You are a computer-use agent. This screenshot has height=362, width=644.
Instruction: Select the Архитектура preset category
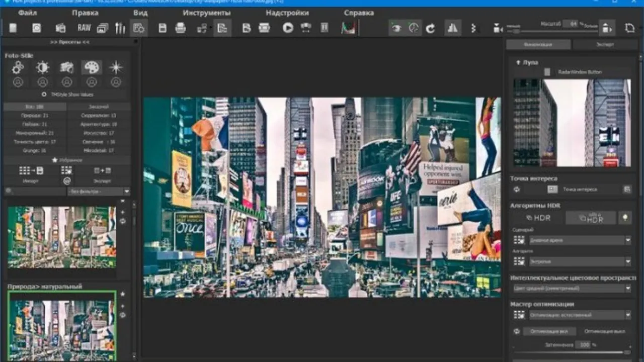coord(99,124)
